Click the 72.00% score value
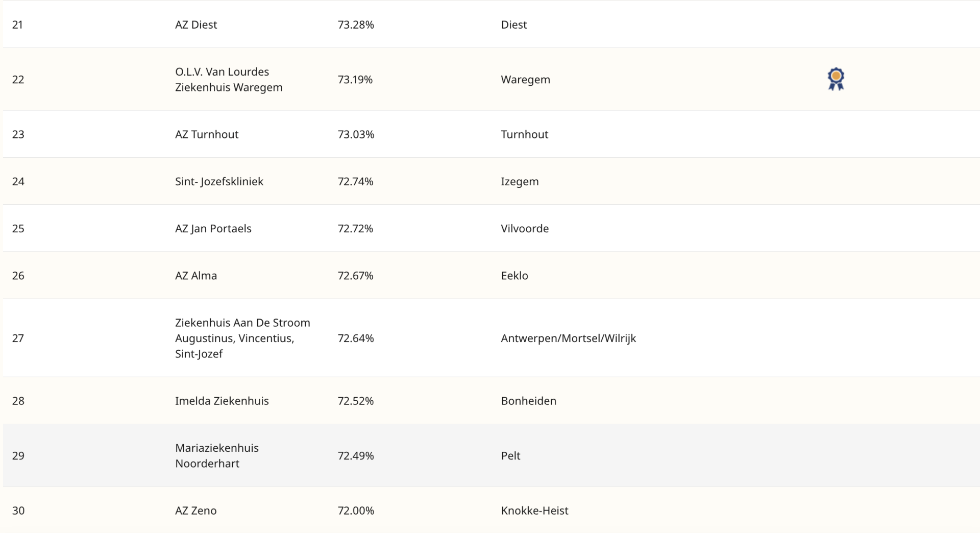This screenshot has height=533, width=980. point(356,511)
